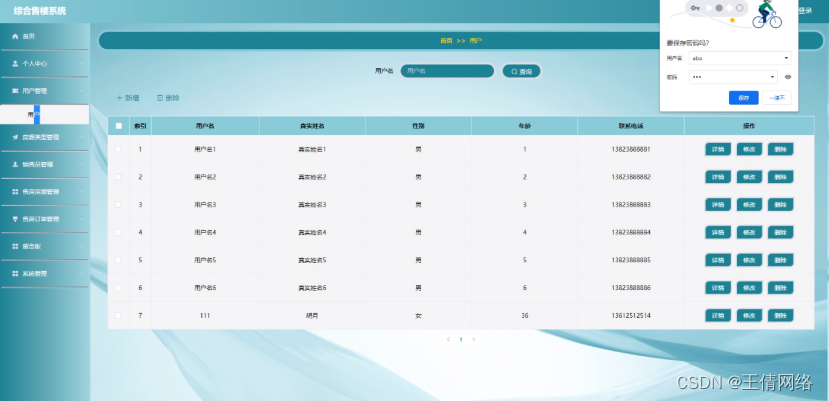
Task: Click the 删除 trash button above table
Action: coord(168,98)
